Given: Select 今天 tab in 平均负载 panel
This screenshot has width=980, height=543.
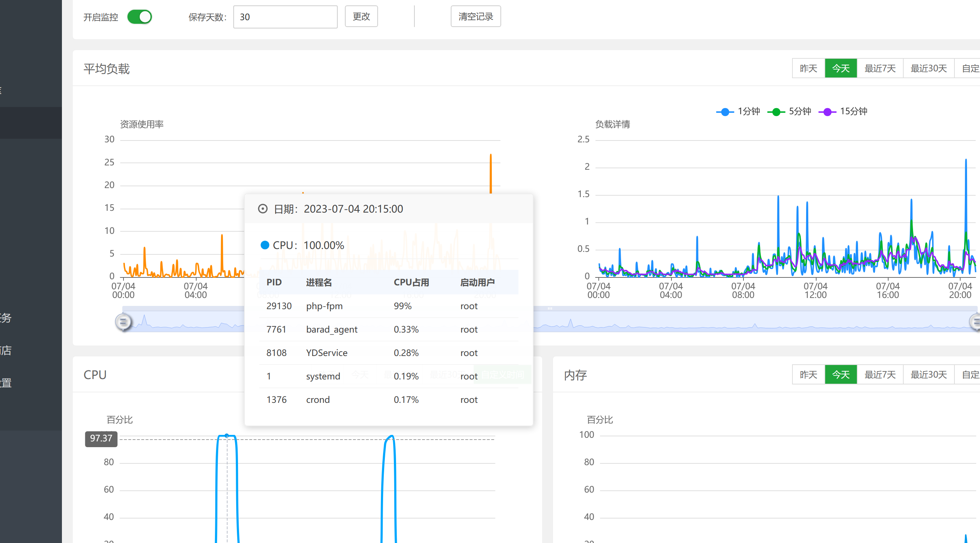Looking at the screenshot, I should pyautogui.click(x=841, y=68).
